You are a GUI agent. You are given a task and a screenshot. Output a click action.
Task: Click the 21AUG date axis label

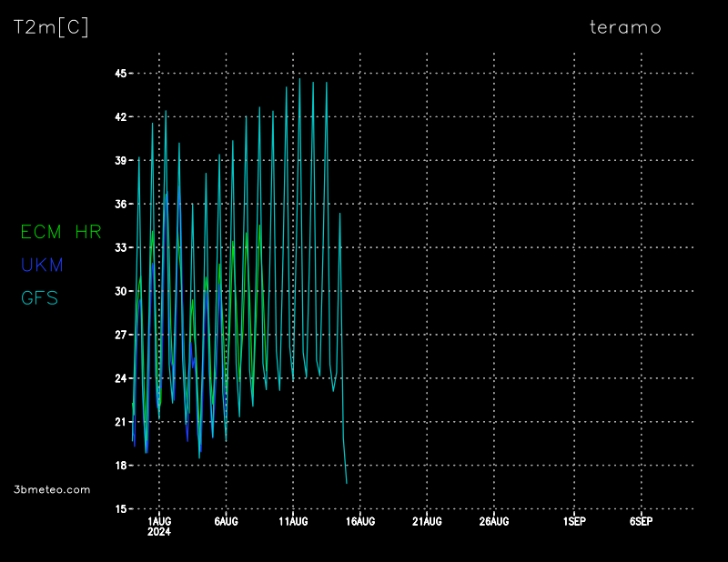pos(427,521)
